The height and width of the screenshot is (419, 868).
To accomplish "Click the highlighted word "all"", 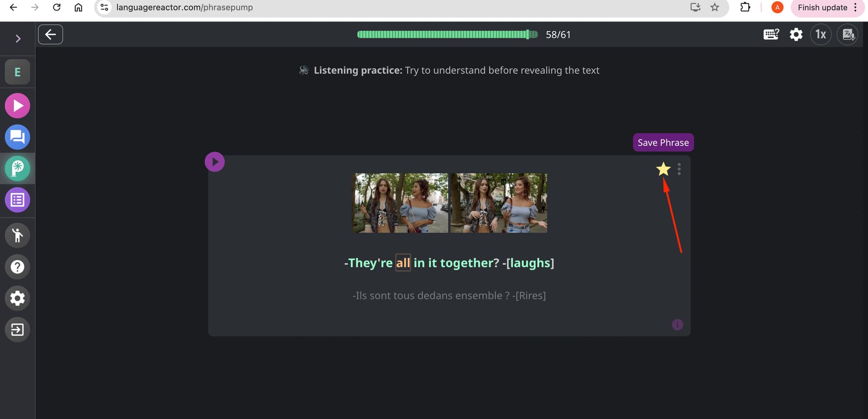I will (403, 263).
